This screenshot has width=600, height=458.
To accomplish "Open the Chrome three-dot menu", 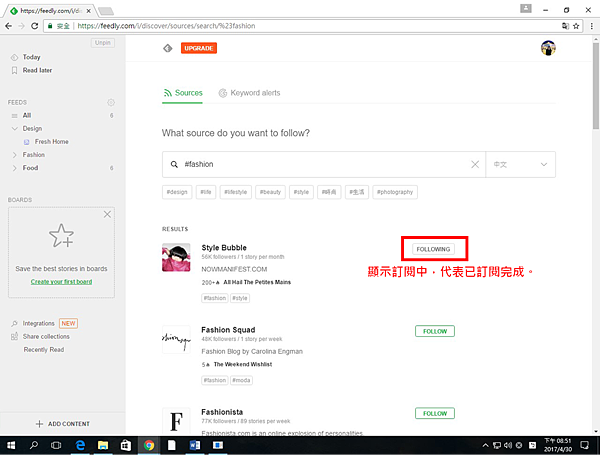I will (x=592, y=26).
